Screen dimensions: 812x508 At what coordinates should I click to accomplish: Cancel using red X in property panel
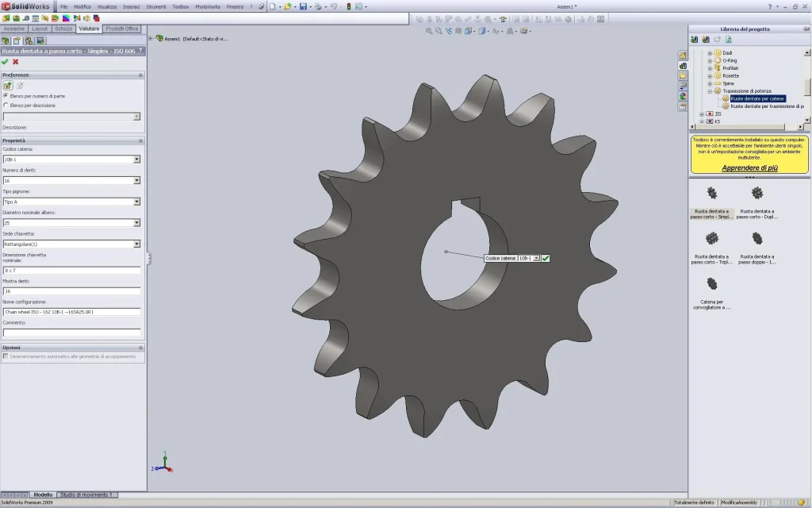point(16,62)
